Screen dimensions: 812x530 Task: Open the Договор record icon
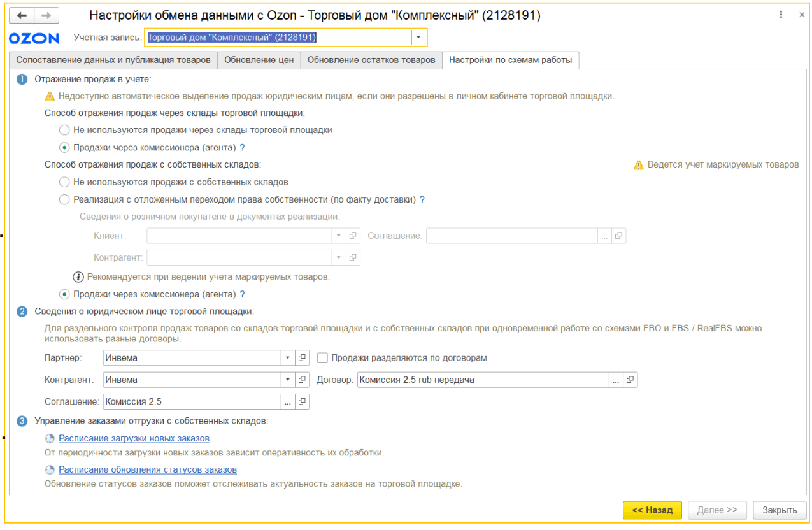coord(630,380)
